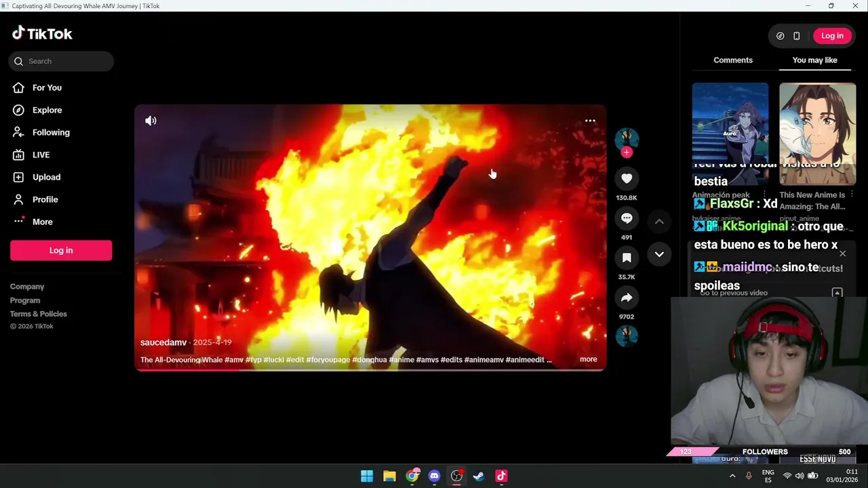This screenshot has width=868, height=488.
Task: Click the TikTok logo
Action: click(42, 33)
